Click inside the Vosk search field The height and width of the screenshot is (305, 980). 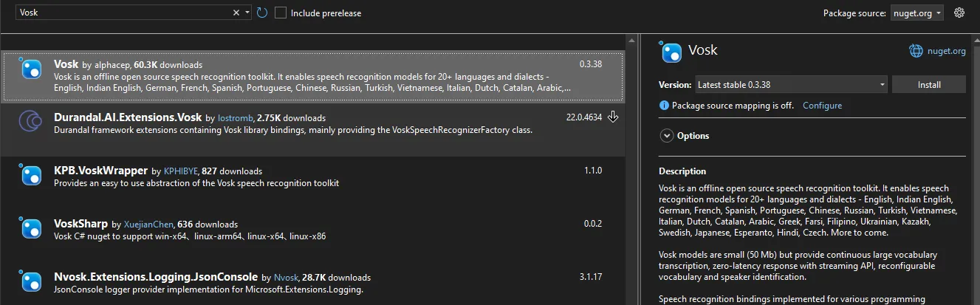click(x=118, y=13)
